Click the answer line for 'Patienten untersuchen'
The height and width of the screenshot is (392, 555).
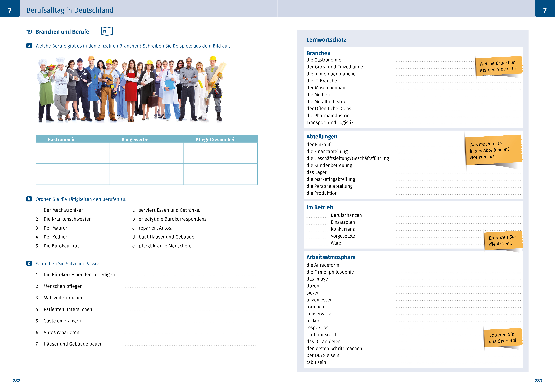click(190, 309)
